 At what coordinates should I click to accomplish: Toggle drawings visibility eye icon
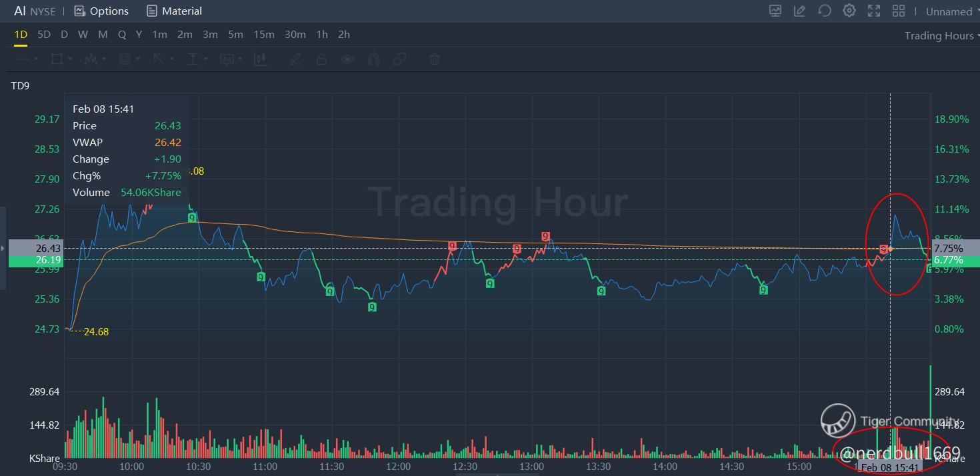(x=347, y=59)
